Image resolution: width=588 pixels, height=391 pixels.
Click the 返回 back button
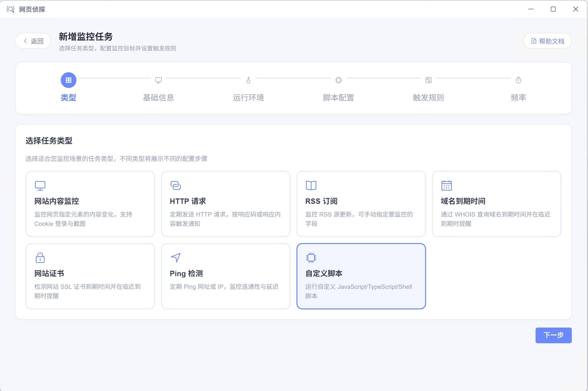click(x=33, y=41)
